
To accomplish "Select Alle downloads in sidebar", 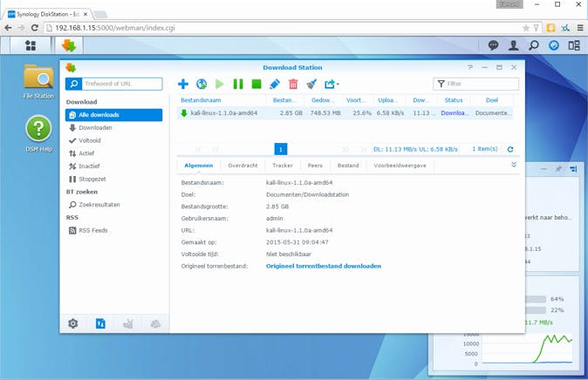I will tap(113, 115).
